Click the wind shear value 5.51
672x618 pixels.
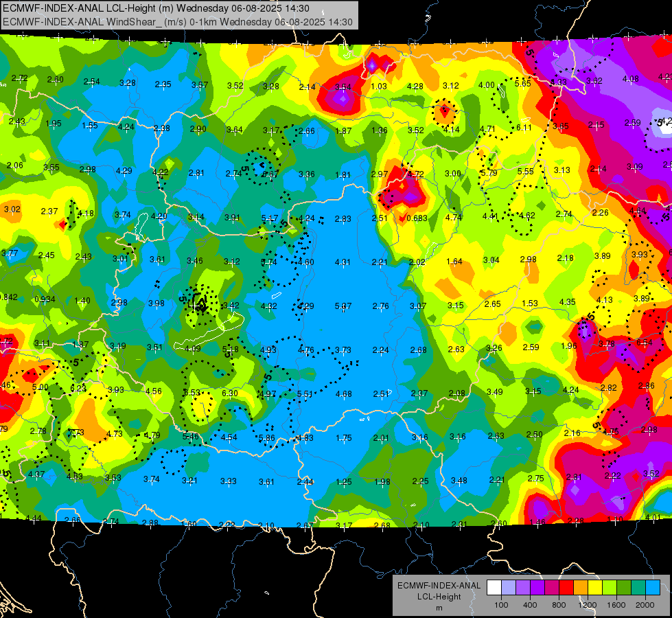click(305, 393)
